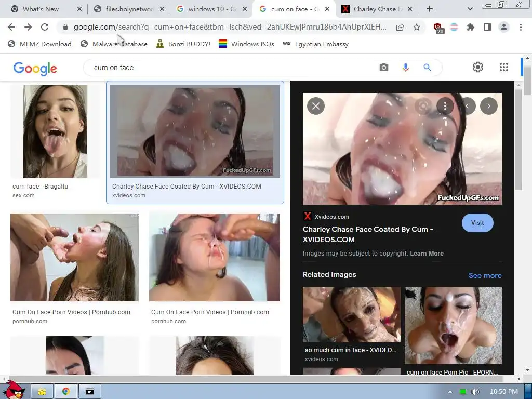Show the next image in preview
The height and width of the screenshot is (399, 532).
click(x=489, y=106)
